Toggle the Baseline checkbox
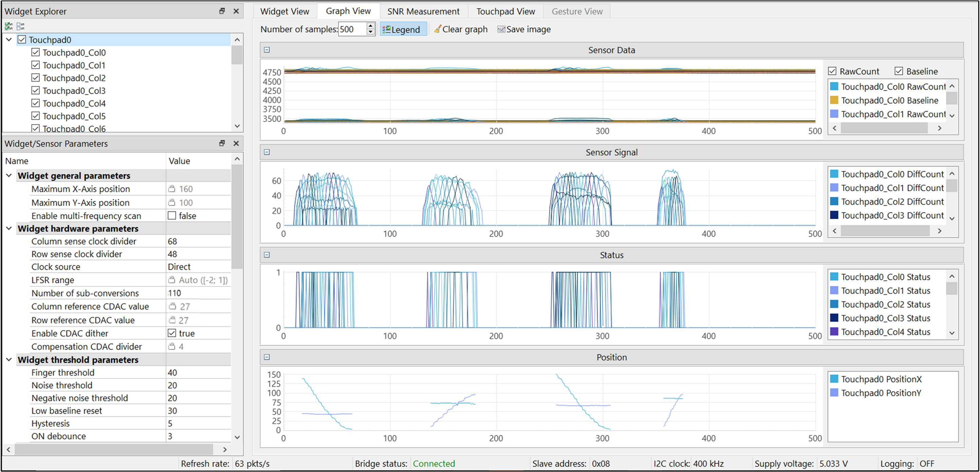This screenshot has height=472, width=980. point(899,71)
